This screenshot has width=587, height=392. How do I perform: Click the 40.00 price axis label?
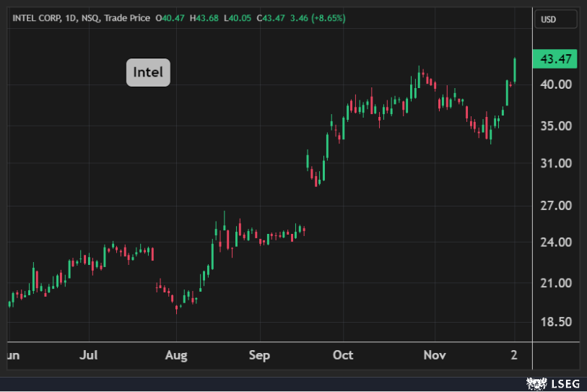pyautogui.click(x=556, y=84)
